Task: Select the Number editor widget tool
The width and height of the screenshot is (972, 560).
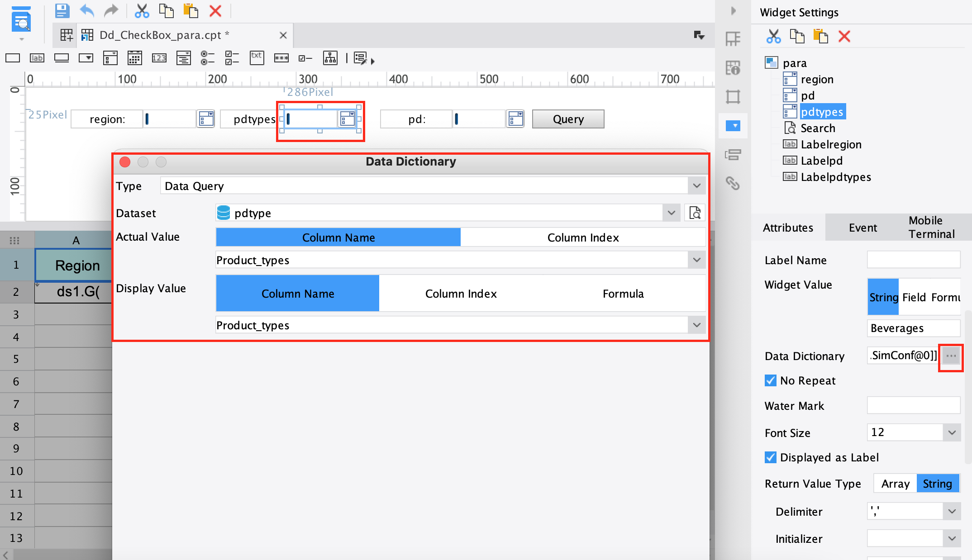Action: [159, 58]
